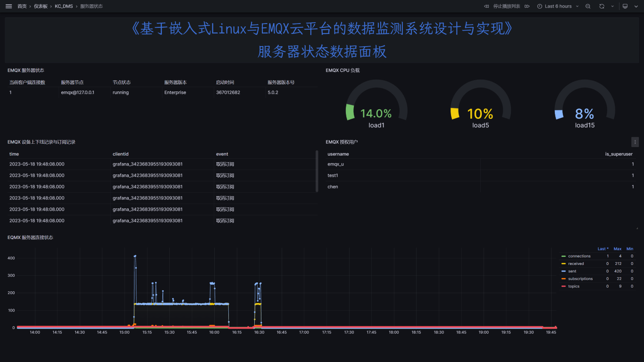Screen dimensions: 644x362
Task: Open the main navigation hamburger menu
Action: pos(8,6)
